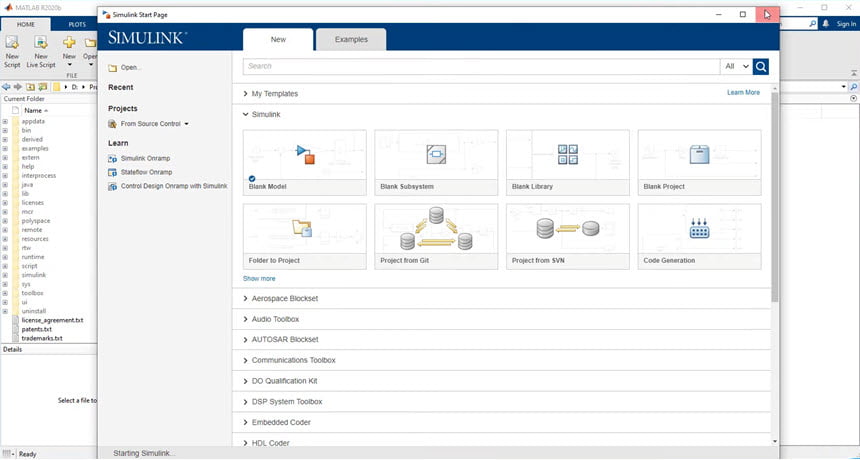Click MATLAB up one level folder icon
The image size is (860, 460).
click(x=30, y=87)
